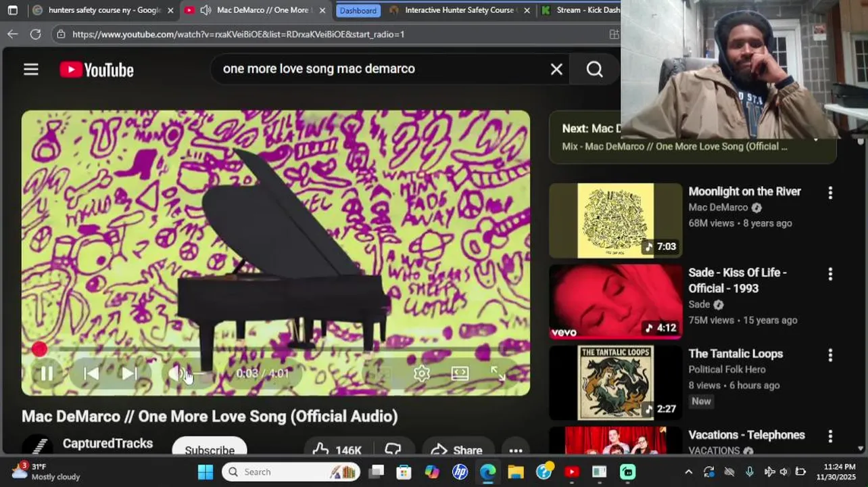The image size is (868, 487).
Task: Close the Mac DeMarco YouTube tab
Action: pyautogui.click(x=322, y=10)
